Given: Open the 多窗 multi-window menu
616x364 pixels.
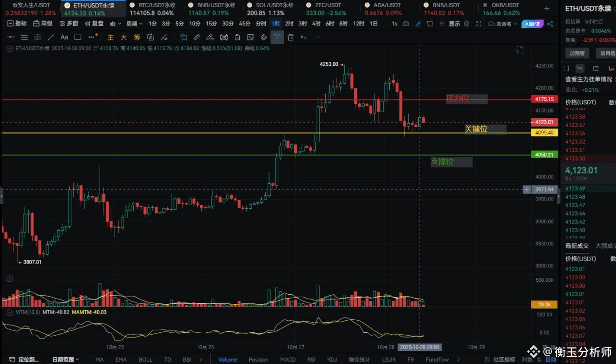Looking at the screenshot, I should [x=69, y=24].
